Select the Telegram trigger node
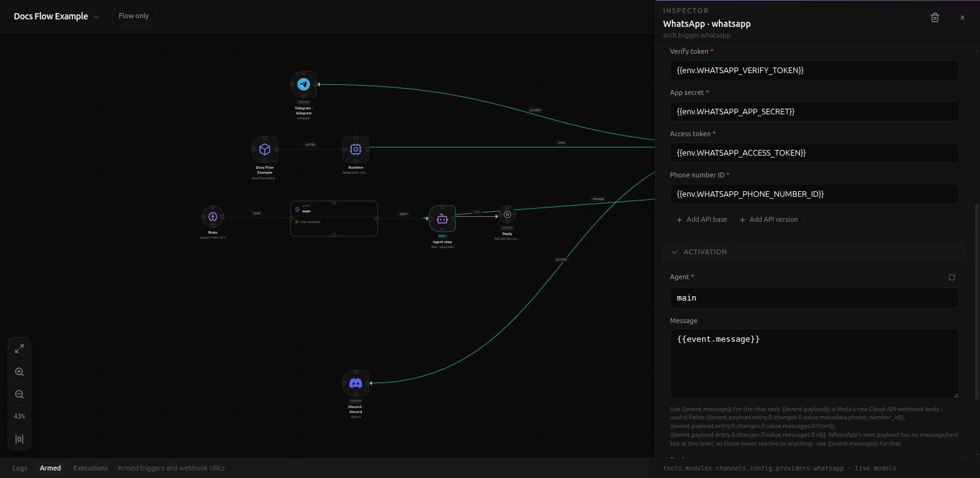980x478 pixels. coord(304,84)
